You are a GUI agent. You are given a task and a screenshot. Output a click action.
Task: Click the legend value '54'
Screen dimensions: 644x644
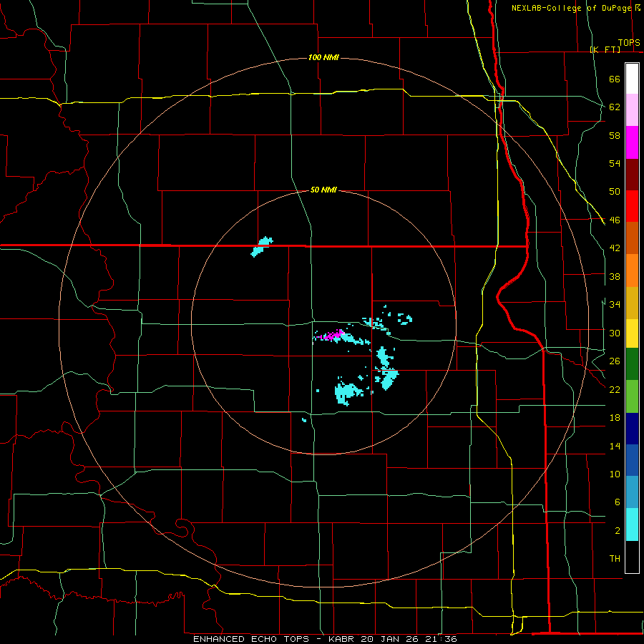tap(615, 163)
